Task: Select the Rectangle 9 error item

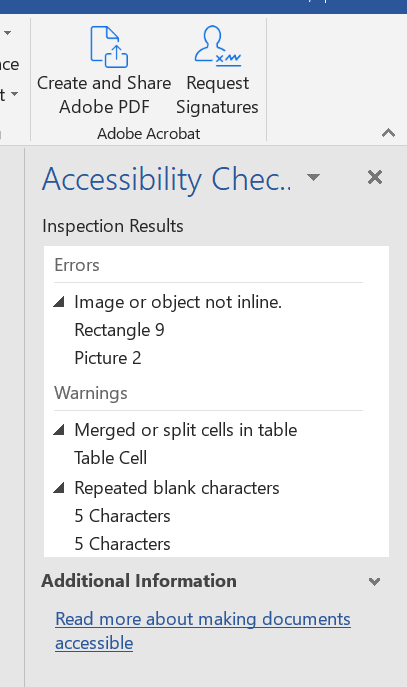Action: click(119, 330)
